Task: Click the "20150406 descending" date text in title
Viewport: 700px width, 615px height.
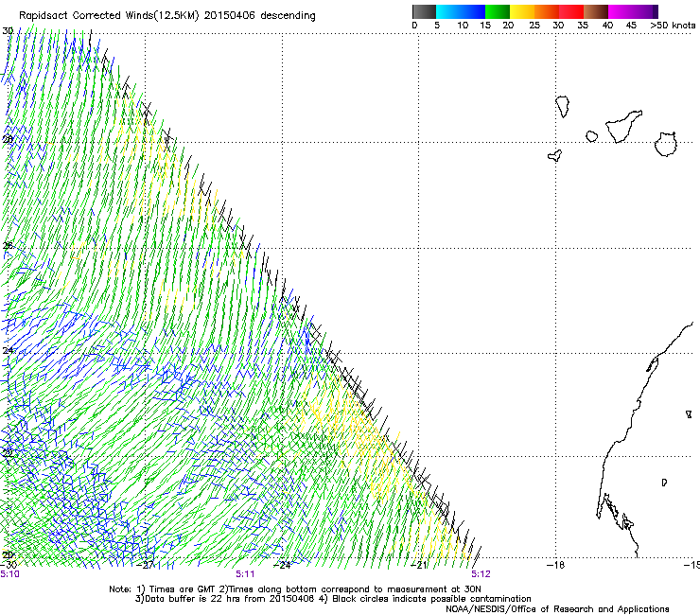Action: click(260, 16)
